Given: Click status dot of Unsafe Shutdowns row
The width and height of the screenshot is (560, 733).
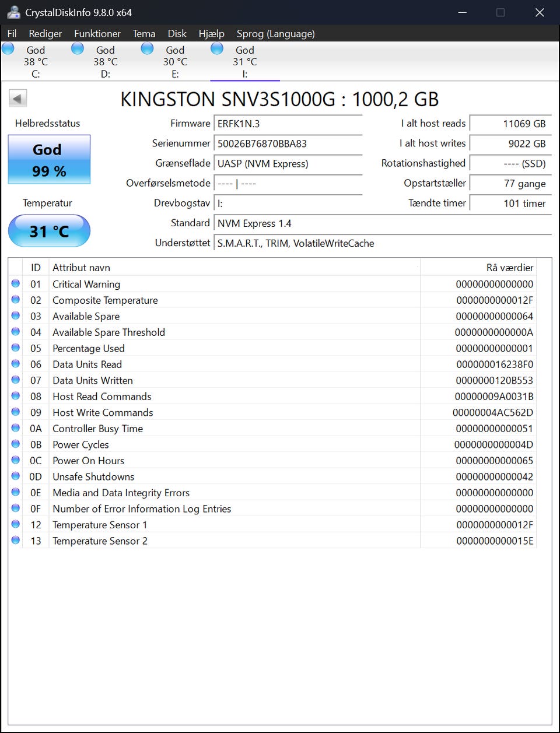Looking at the screenshot, I should point(16,476).
